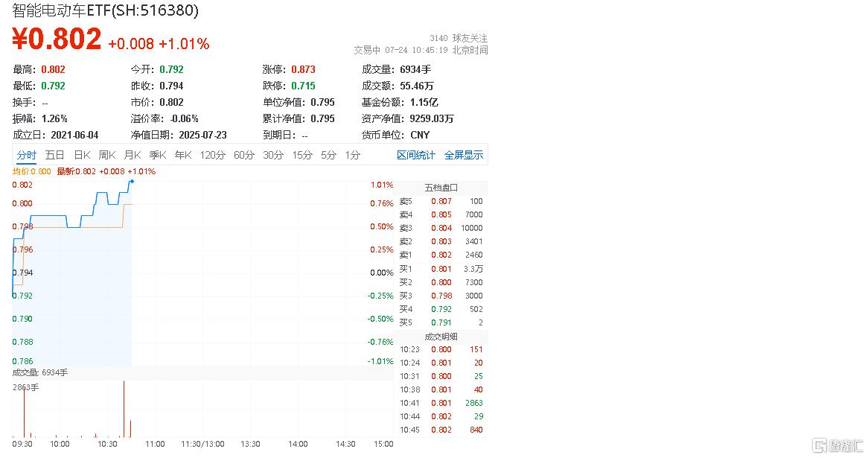868x458 pixels.
Task: Click the 11:00 time axis label
Action: coord(155,444)
